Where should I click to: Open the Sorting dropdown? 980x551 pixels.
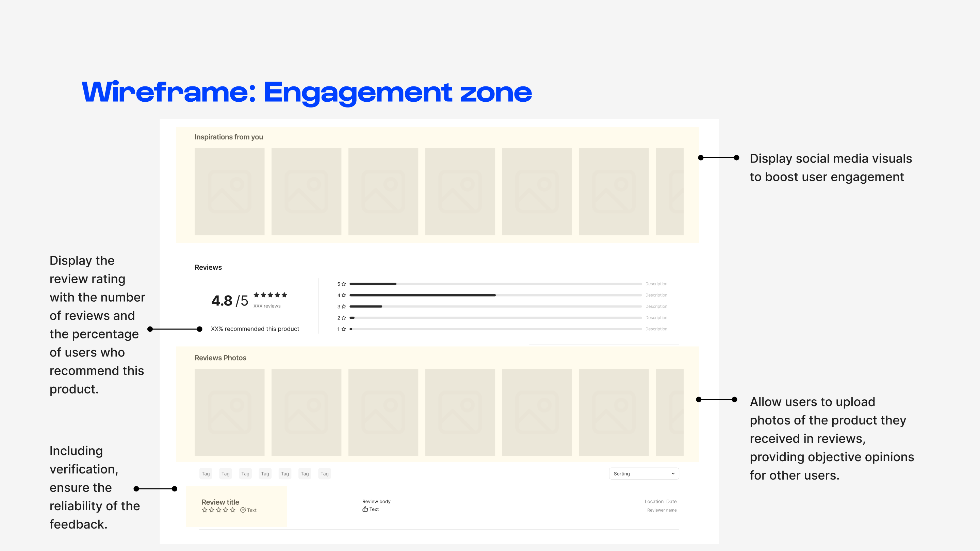(x=643, y=473)
